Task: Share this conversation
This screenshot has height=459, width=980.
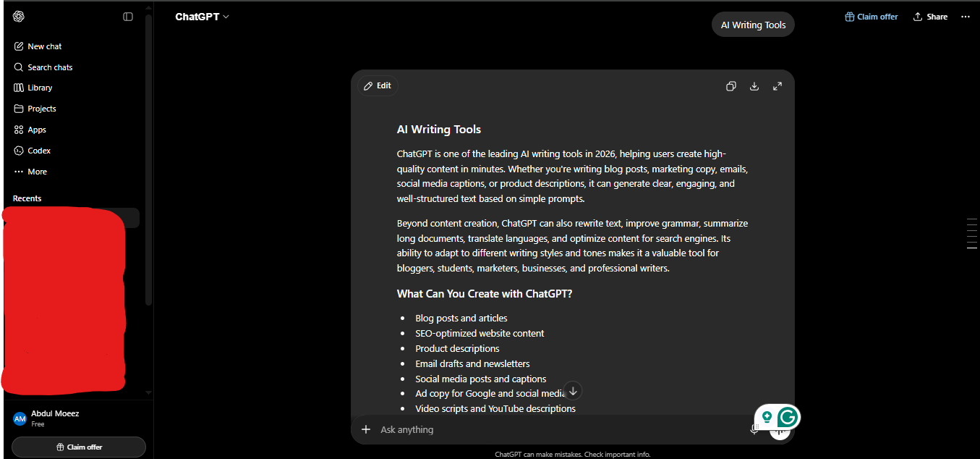Action: point(930,17)
